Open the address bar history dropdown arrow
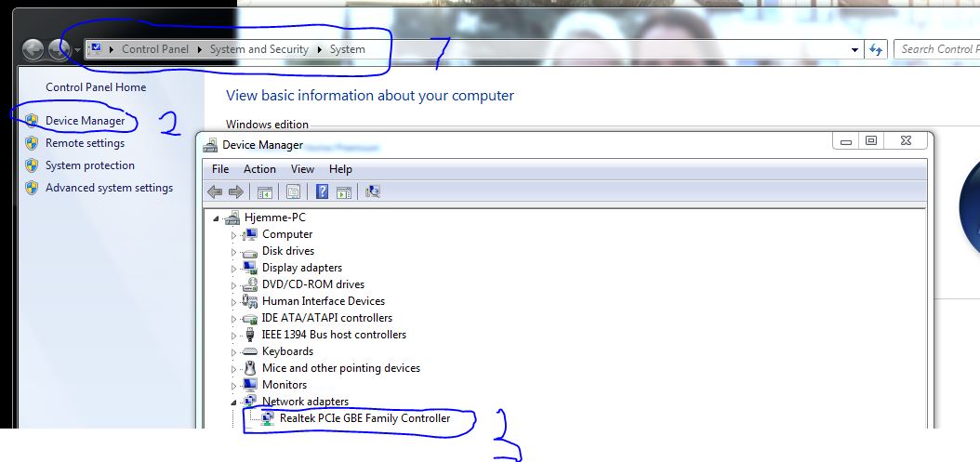980x462 pixels. tap(854, 50)
